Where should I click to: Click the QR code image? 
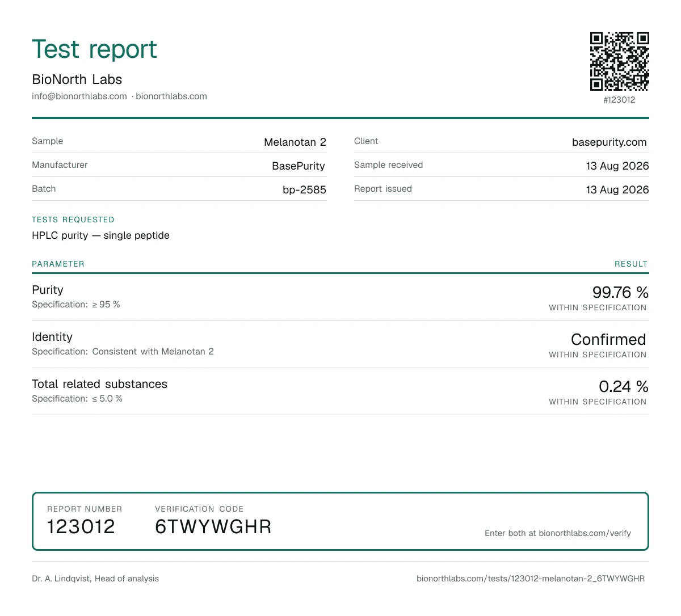[x=619, y=61]
